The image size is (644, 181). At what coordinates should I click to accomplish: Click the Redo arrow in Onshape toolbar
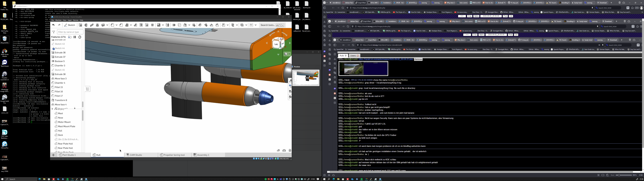pyautogui.click(x=59, y=25)
